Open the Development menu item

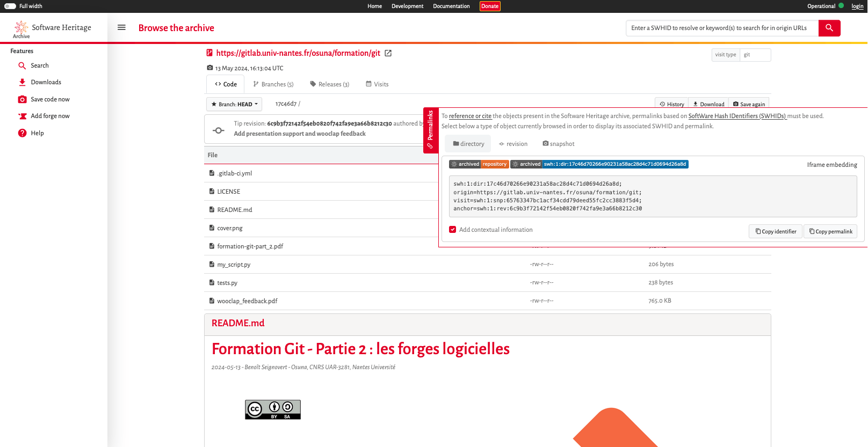407,6
